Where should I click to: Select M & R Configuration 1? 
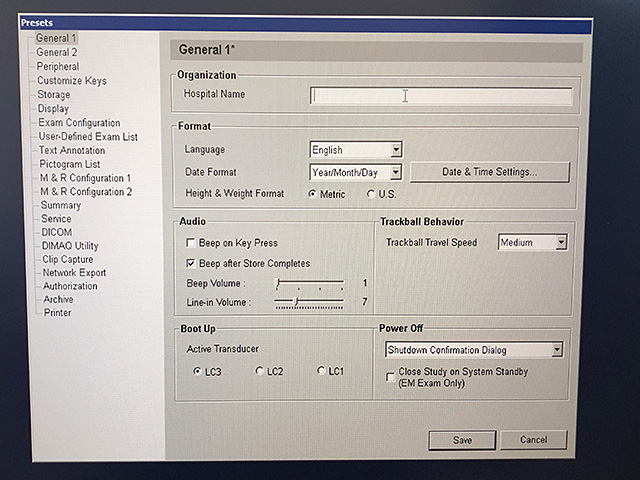point(85,178)
